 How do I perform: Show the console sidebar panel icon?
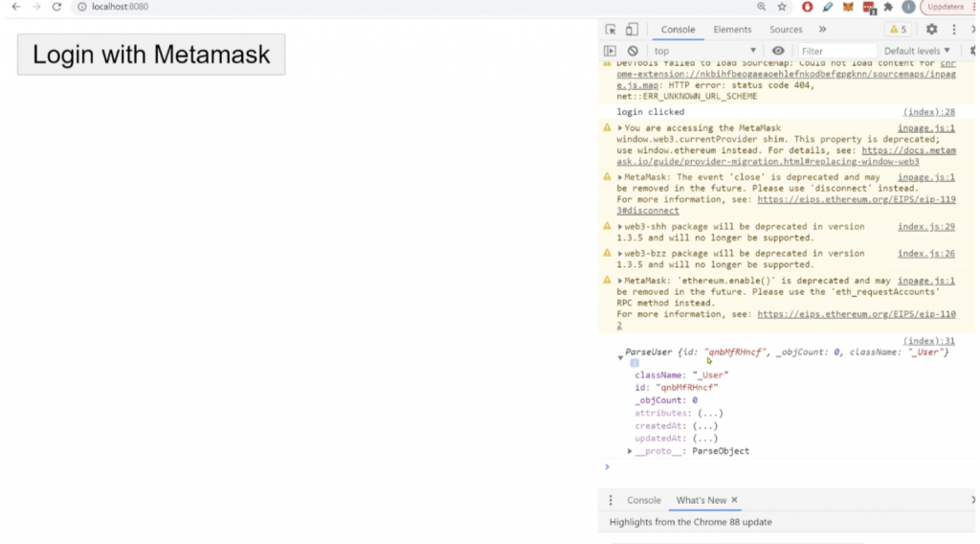pos(610,52)
